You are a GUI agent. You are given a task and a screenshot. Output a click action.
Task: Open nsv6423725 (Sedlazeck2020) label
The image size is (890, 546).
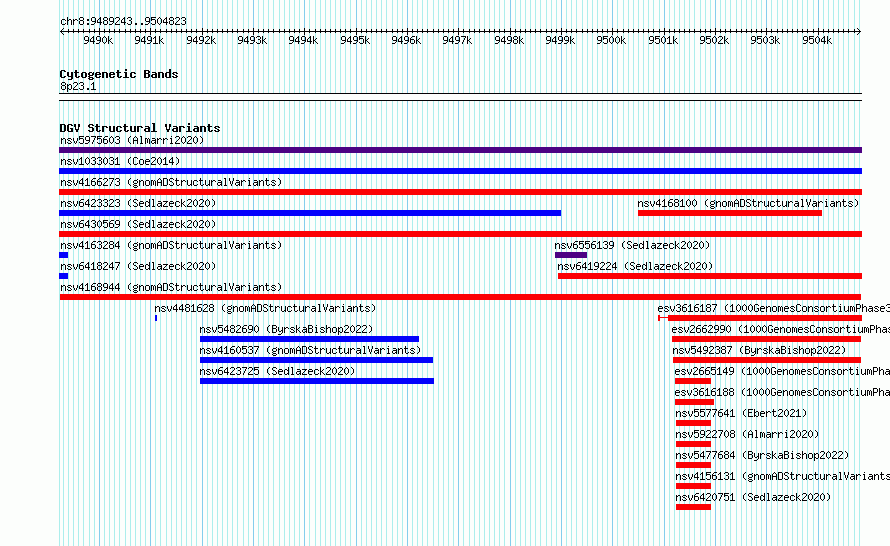(277, 371)
